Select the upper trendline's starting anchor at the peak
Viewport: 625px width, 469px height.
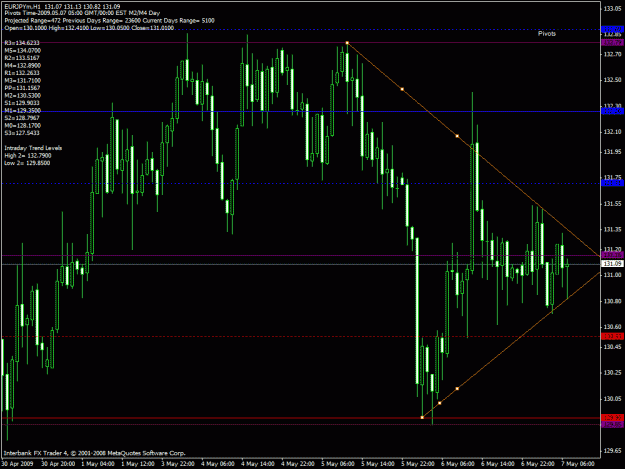coord(347,43)
